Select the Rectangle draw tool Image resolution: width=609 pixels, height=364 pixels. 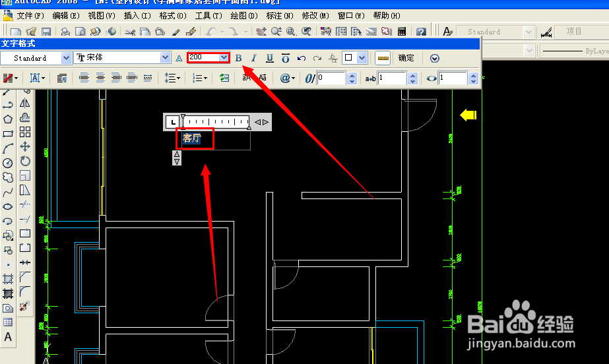tap(8, 134)
